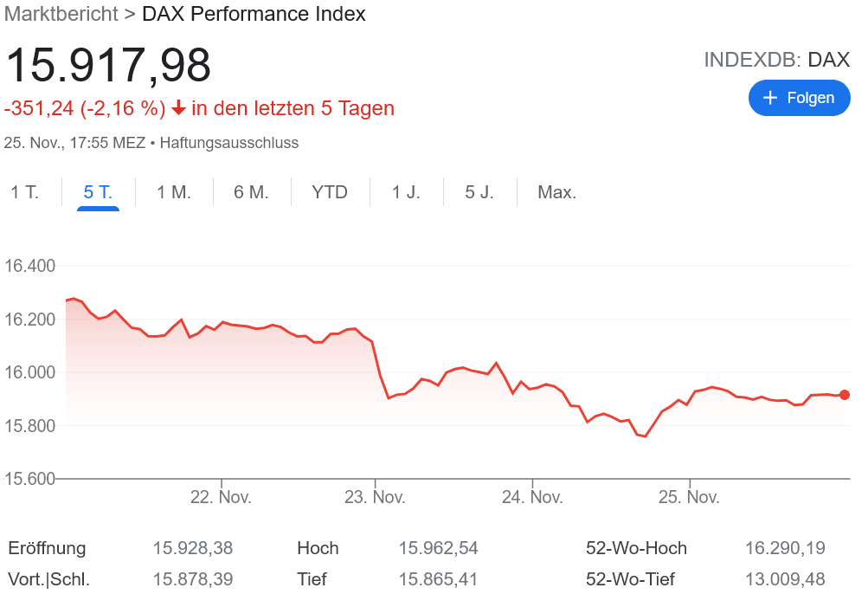Open the 1 J. chart range
This screenshot has height=607, width=868.
pos(406,192)
